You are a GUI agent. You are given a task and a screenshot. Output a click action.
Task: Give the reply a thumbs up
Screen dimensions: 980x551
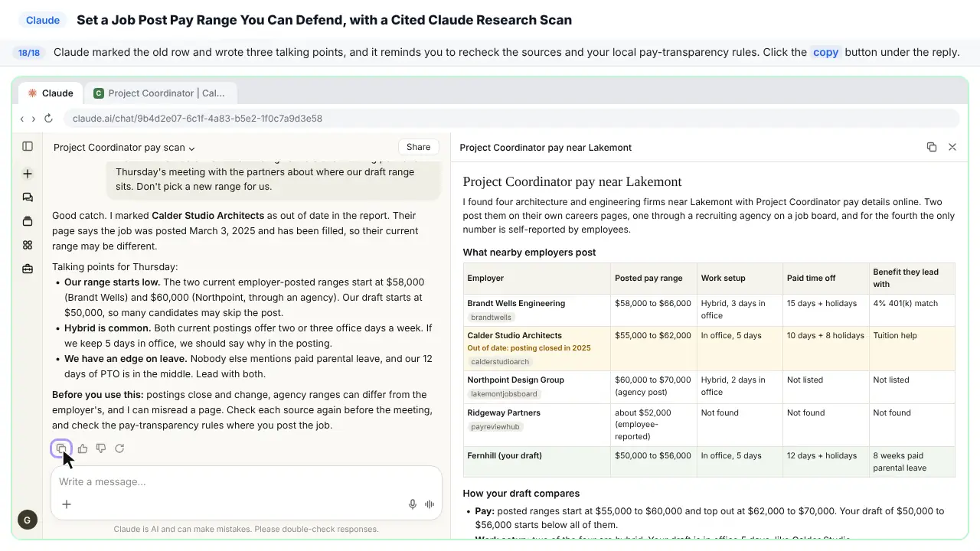(x=83, y=448)
